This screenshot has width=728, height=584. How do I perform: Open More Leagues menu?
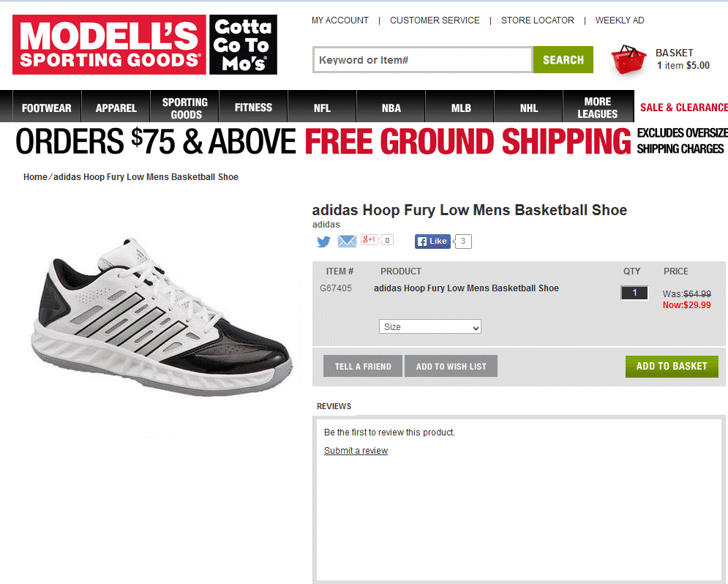598,108
